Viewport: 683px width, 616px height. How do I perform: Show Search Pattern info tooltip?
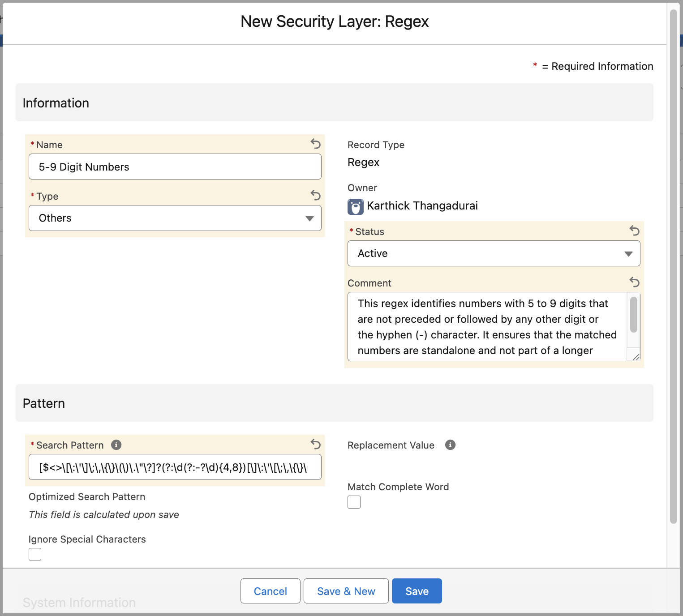click(x=116, y=445)
